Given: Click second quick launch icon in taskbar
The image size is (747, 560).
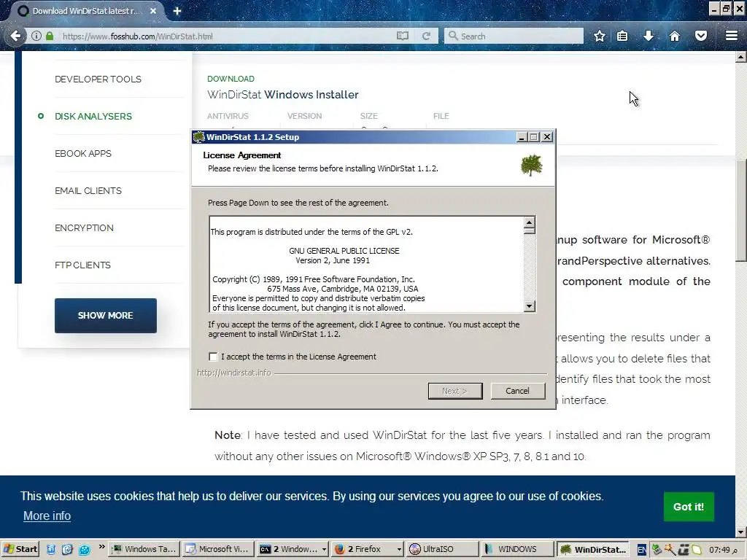Looking at the screenshot, I should [67, 549].
